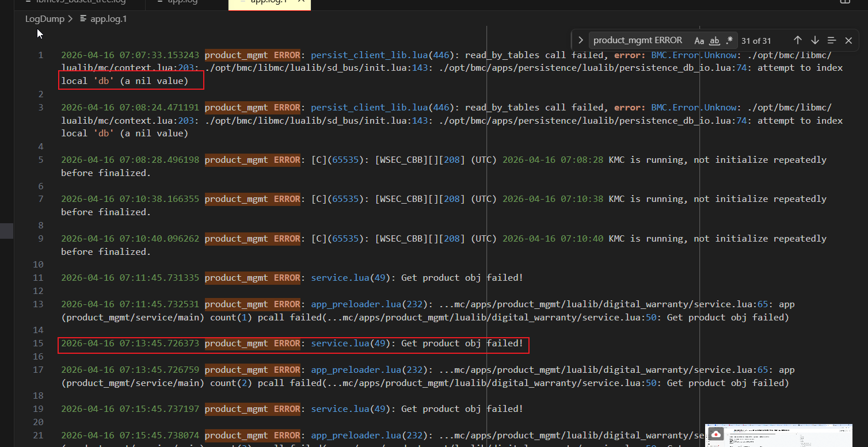Open the LogDump breadcrumb folder
868x447 pixels.
point(44,18)
